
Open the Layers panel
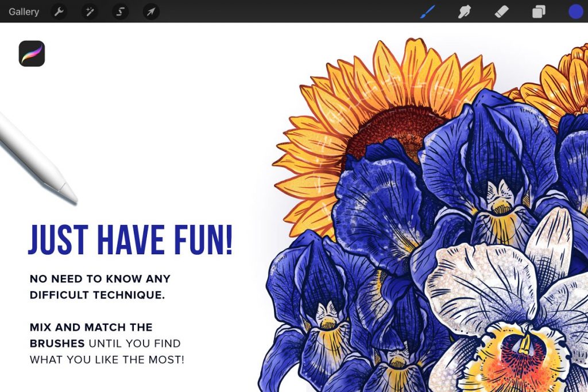[x=539, y=11]
